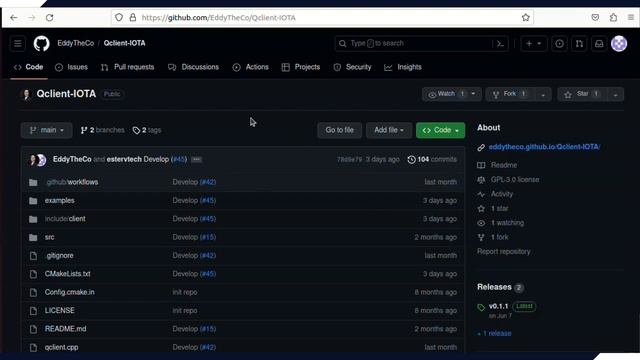This screenshot has width=640, height=360.
Task: Open the notifications inbox icon
Action: click(599, 44)
